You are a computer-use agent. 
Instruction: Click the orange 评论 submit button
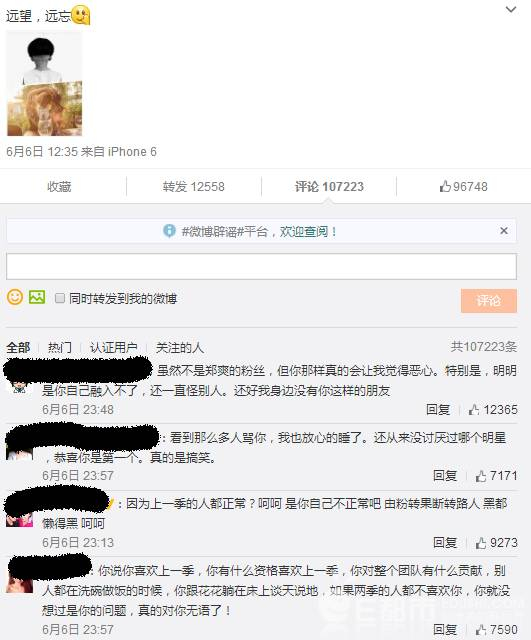click(489, 301)
